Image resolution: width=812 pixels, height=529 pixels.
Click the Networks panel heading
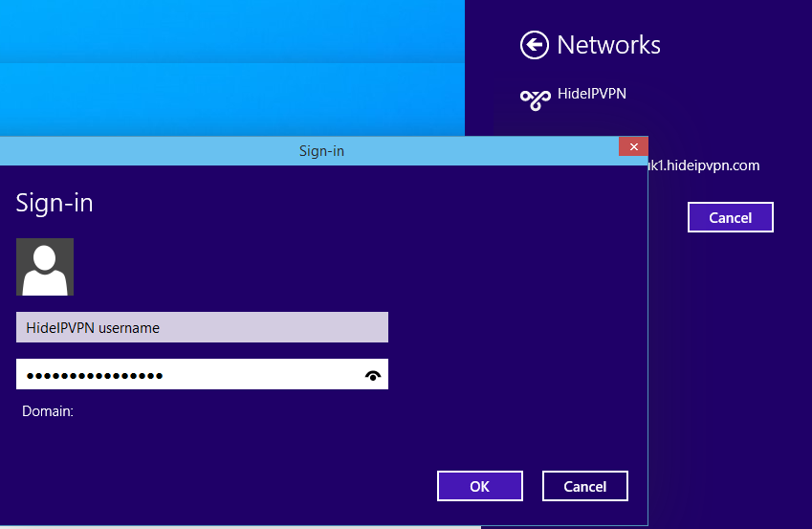pyautogui.click(x=608, y=45)
